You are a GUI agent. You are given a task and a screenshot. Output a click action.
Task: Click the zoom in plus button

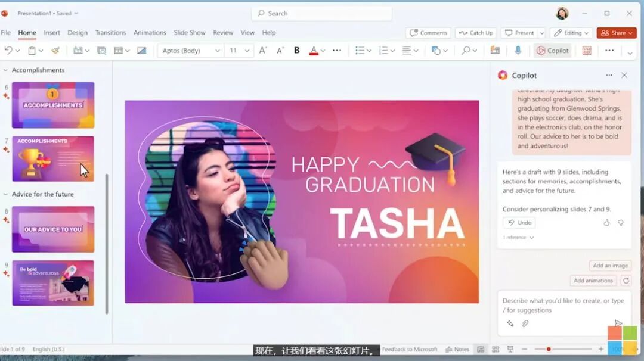(x=601, y=349)
